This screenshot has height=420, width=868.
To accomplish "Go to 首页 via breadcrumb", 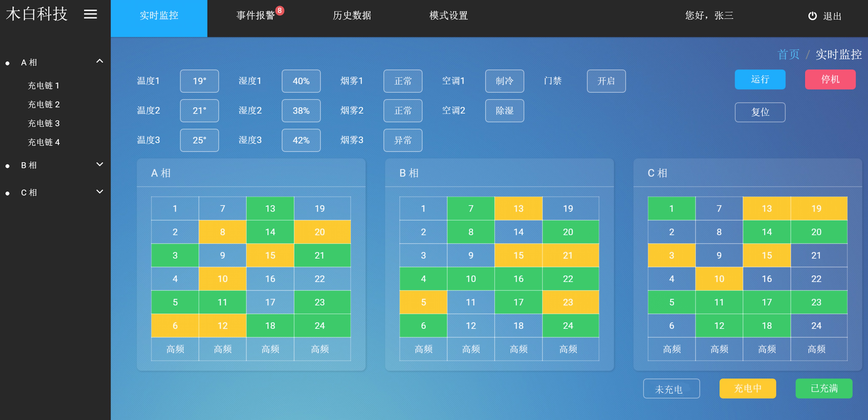I will [x=788, y=54].
